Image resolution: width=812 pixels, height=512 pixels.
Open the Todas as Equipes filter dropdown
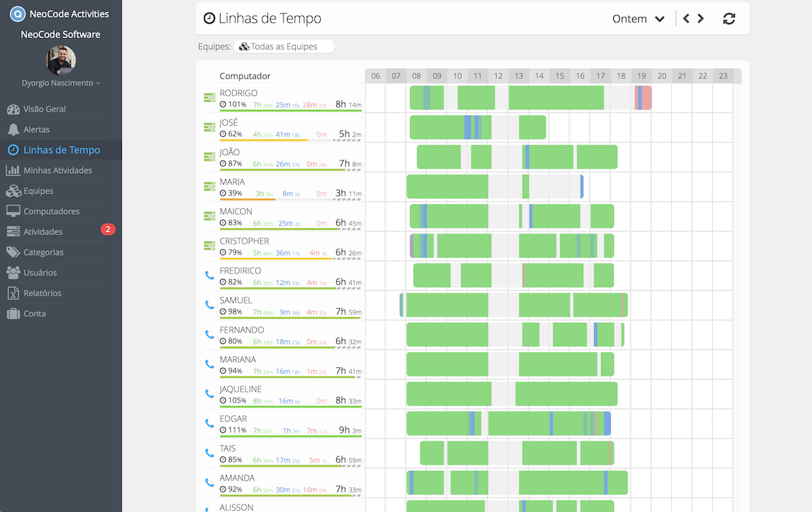click(x=284, y=46)
